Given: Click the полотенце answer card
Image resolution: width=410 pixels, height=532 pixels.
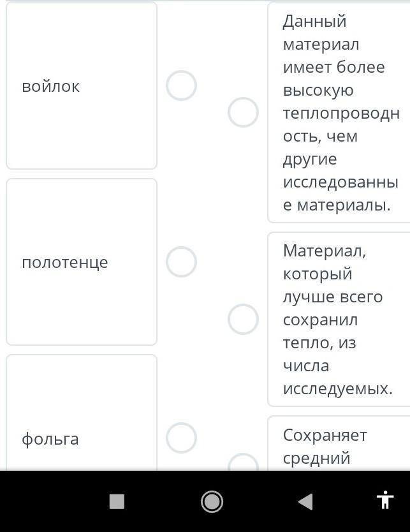Looking at the screenshot, I should (x=82, y=262).
